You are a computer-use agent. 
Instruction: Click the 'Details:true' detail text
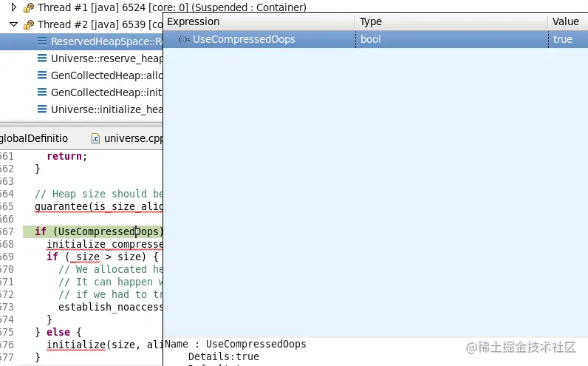click(224, 356)
